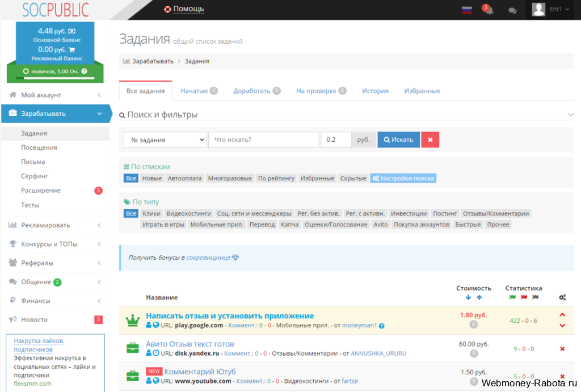Filter by type Видеохостинги
The height and width of the screenshot is (392, 581).
[x=188, y=213]
